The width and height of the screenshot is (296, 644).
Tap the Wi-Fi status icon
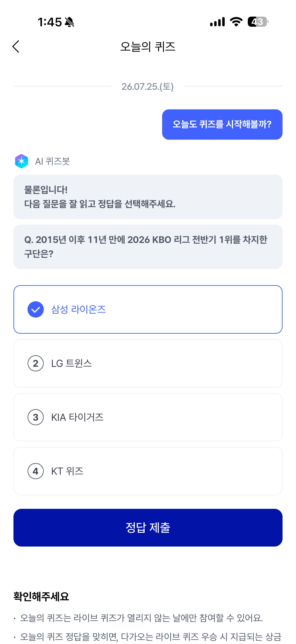[236, 22]
